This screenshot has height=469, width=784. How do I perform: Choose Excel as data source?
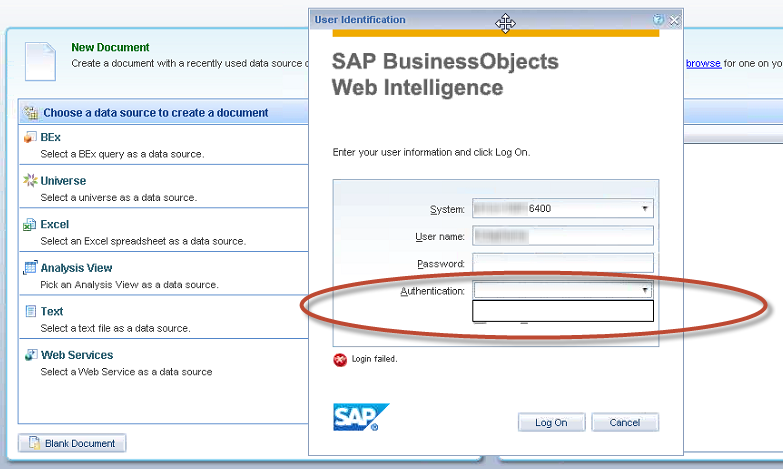pyautogui.click(x=54, y=224)
